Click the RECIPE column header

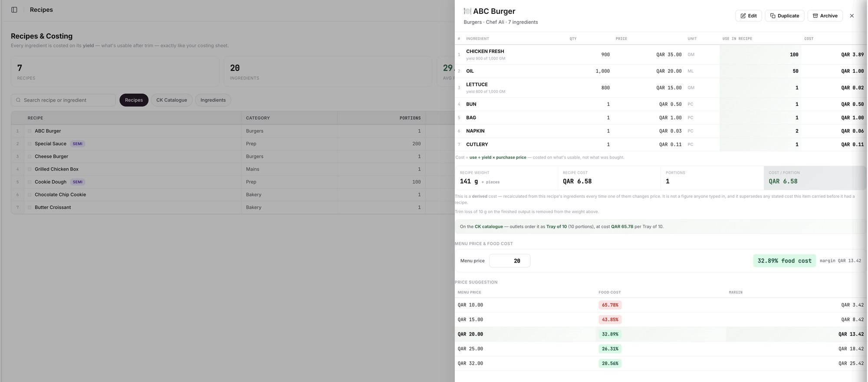coord(35,118)
